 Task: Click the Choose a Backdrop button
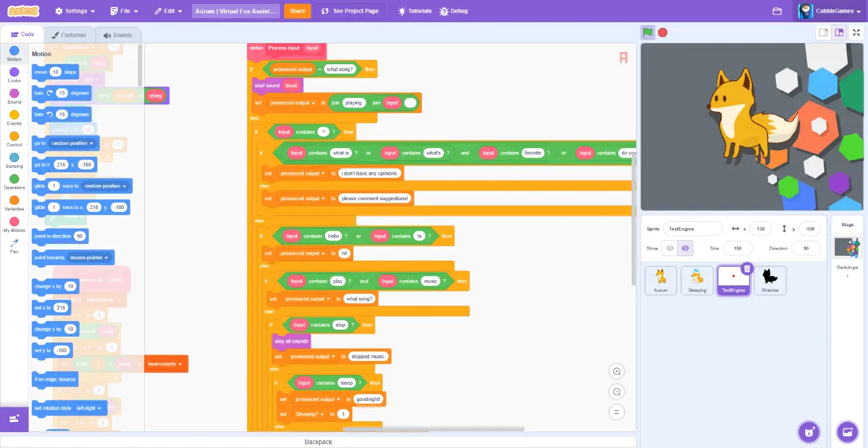pyautogui.click(x=847, y=432)
